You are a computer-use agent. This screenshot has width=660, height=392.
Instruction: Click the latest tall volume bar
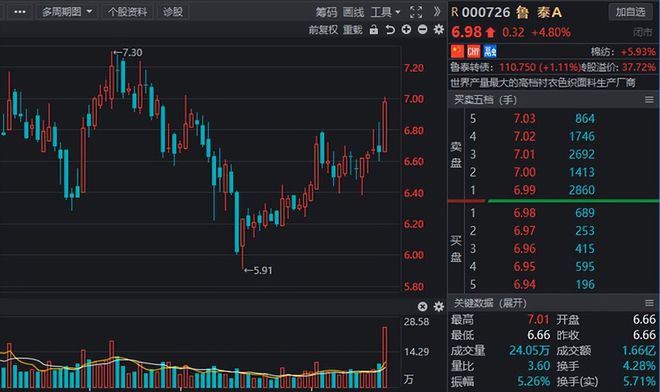coord(385,357)
